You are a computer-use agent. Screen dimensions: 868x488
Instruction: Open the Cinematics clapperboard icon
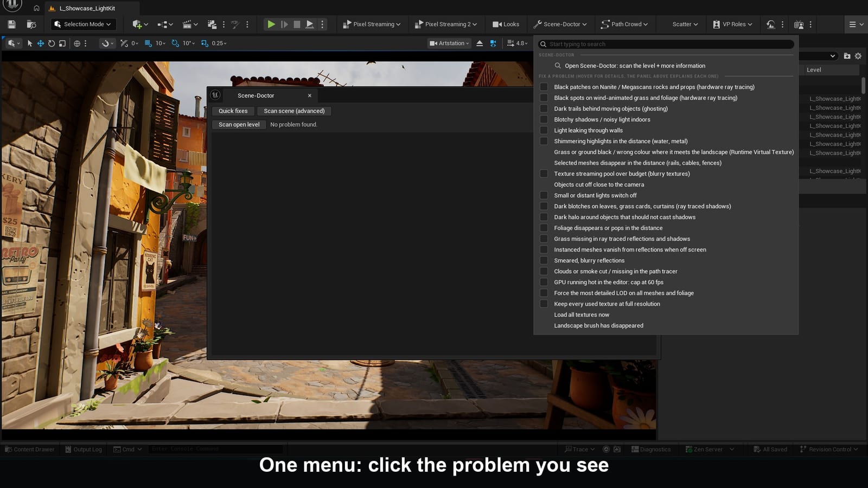pyautogui.click(x=187, y=24)
